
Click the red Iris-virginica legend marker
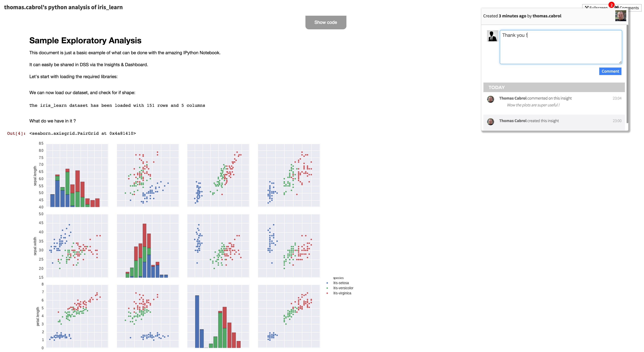[327, 293]
